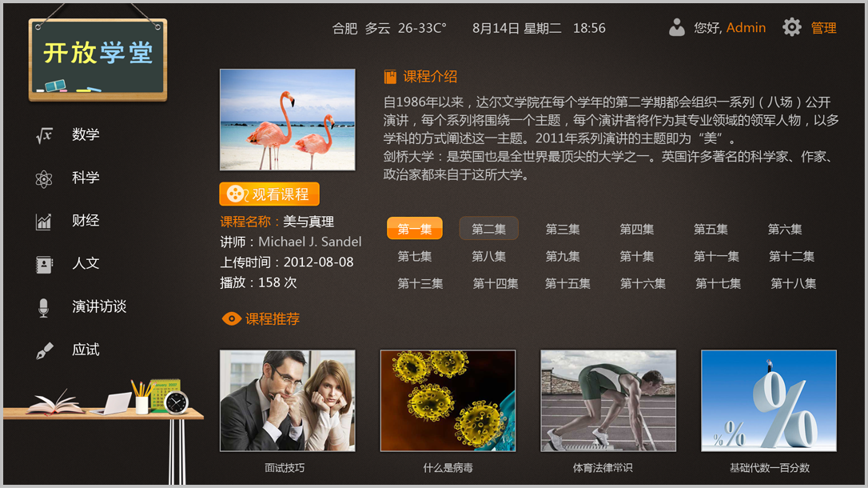
Task: Click the settings gear icon
Action: coord(791,27)
